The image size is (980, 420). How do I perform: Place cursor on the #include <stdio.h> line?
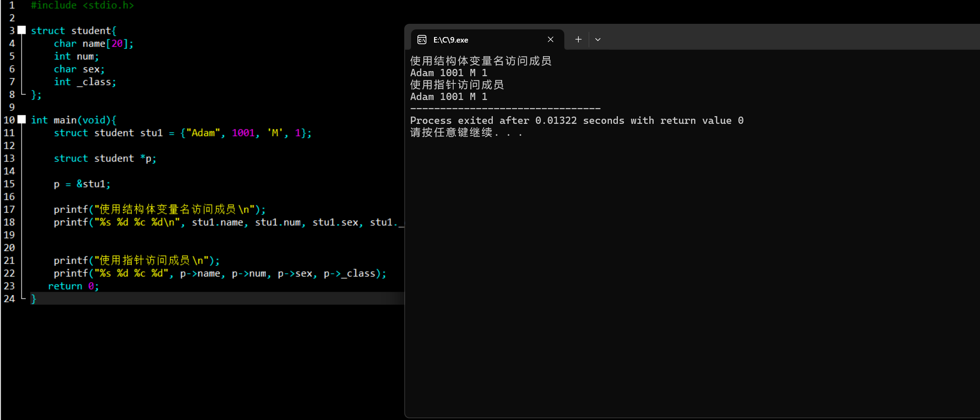pos(82,5)
